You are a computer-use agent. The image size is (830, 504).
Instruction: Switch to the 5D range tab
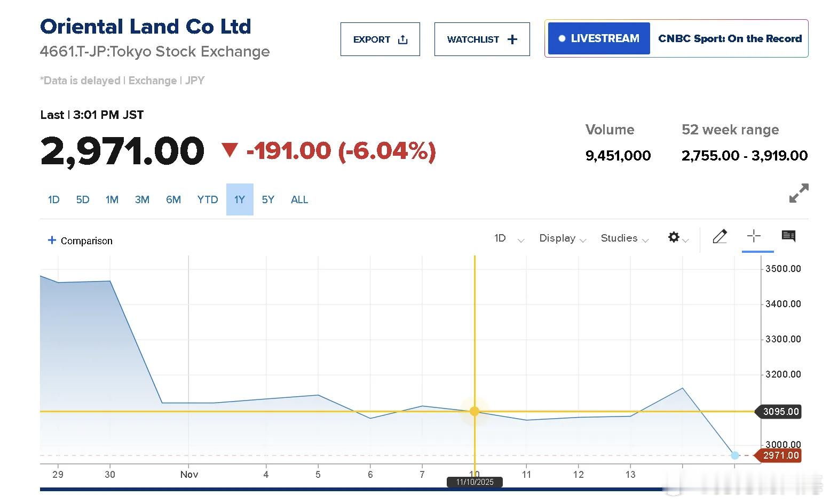pyautogui.click(x=83, y=199)
